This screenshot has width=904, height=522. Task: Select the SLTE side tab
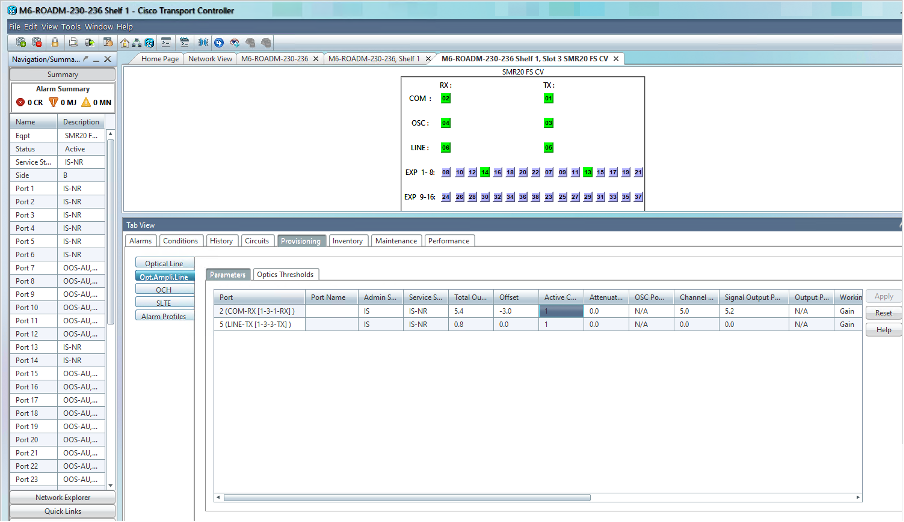coord(164,303)
